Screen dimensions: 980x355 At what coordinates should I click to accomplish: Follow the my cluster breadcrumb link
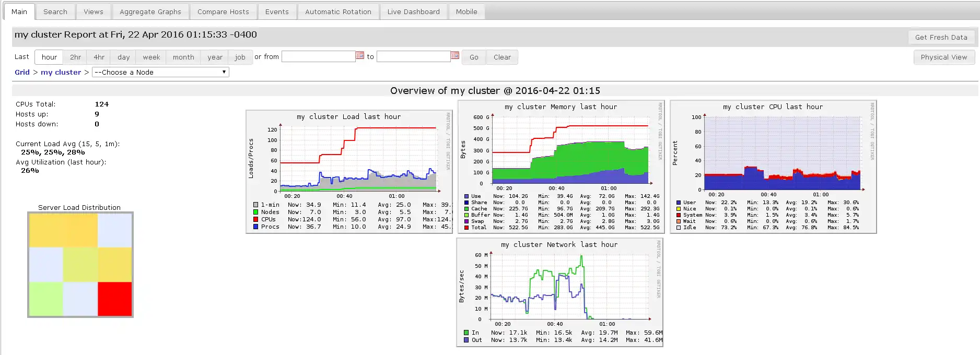pos(61,72)
